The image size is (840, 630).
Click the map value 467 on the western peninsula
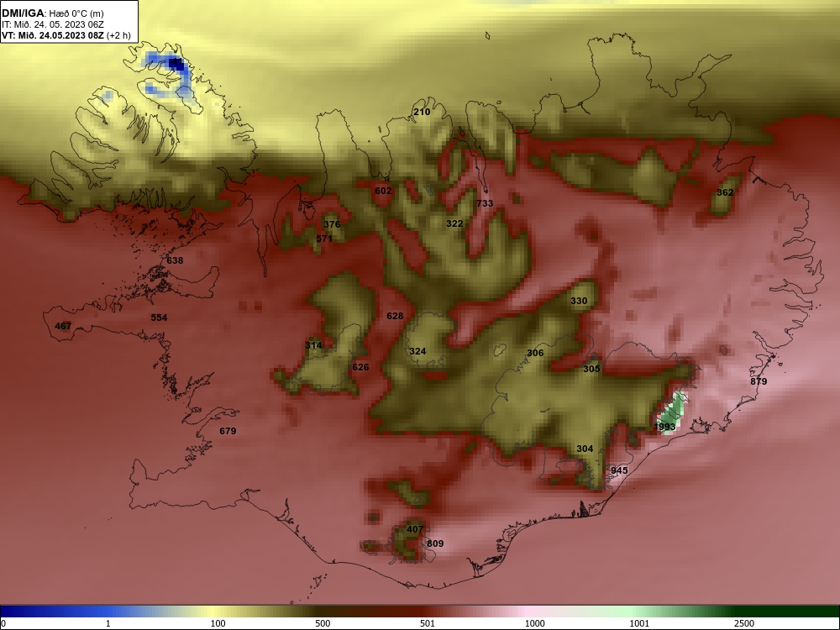click(x=63, y=326)
